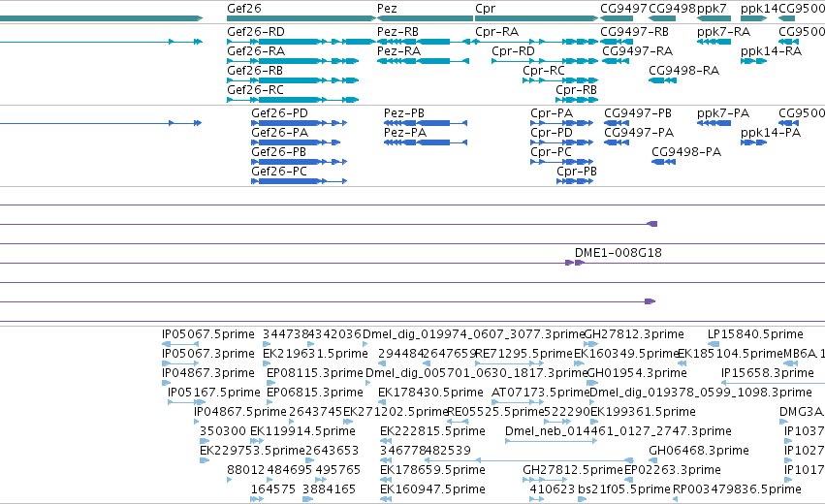Click polypeptide Pez-PB
825x504 pixels.
pos(426,123)
